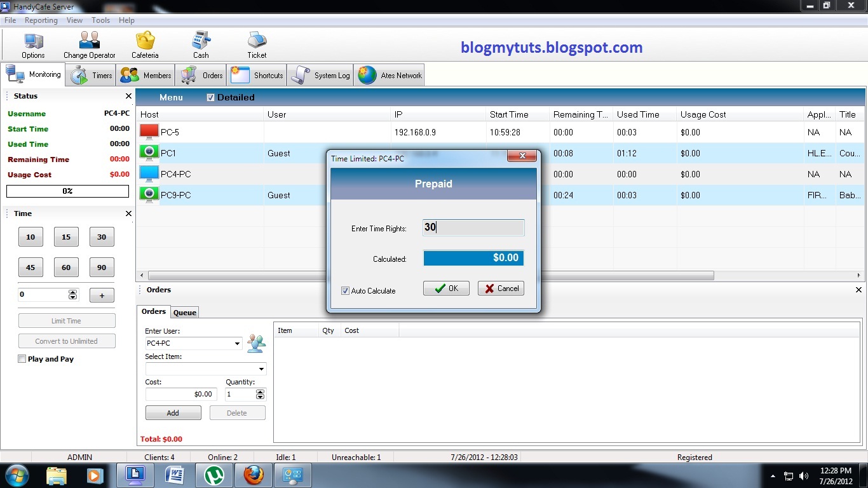Switch to the Members tab
Screen dimensions: 868x488
[x=146, y=75]
